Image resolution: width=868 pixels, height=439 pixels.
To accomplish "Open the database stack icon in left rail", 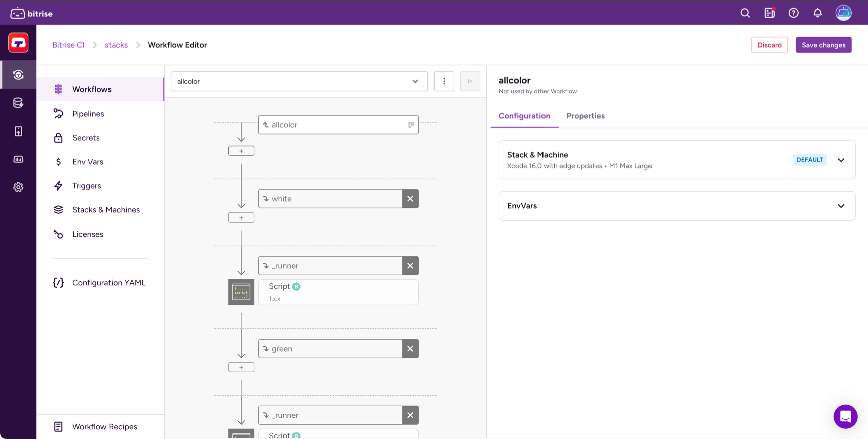I will click(18, 103).
